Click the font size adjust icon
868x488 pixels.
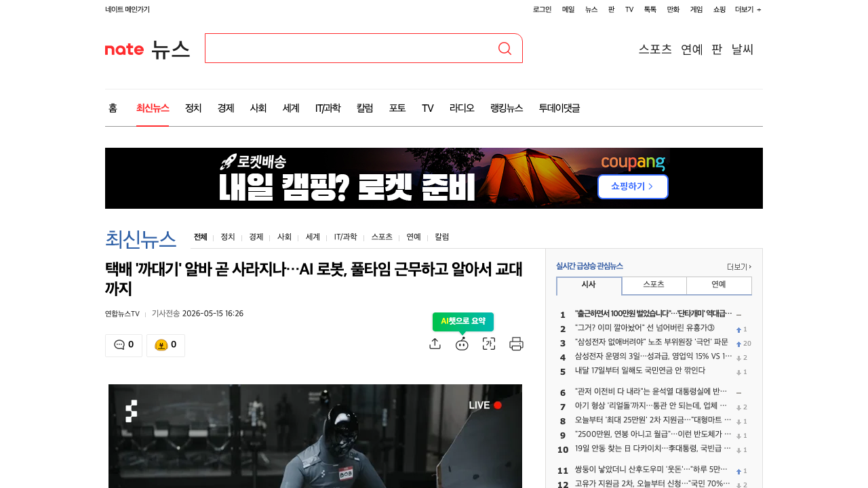(x=489, y=344)
